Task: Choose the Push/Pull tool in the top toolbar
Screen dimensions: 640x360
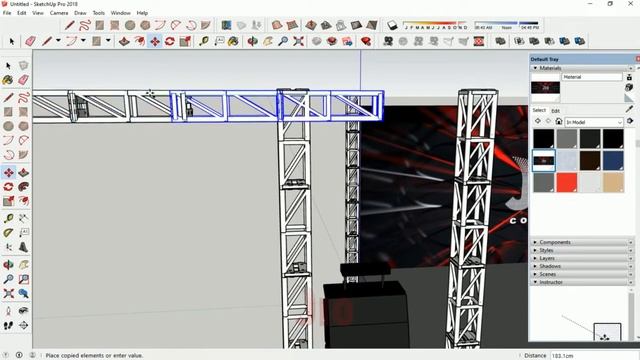Action: click(124, 41)
